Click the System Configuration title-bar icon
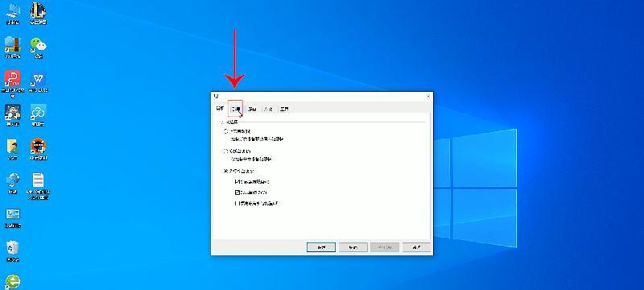The height and width of the screenshot is (290, 644). coord(216,96)
